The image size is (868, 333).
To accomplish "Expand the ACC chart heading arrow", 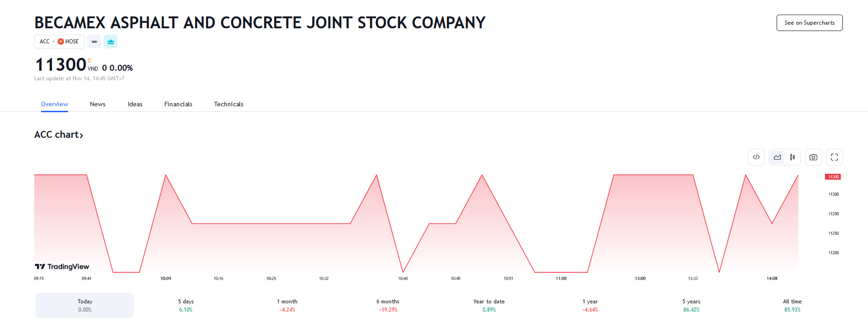I will coord(81,135).
